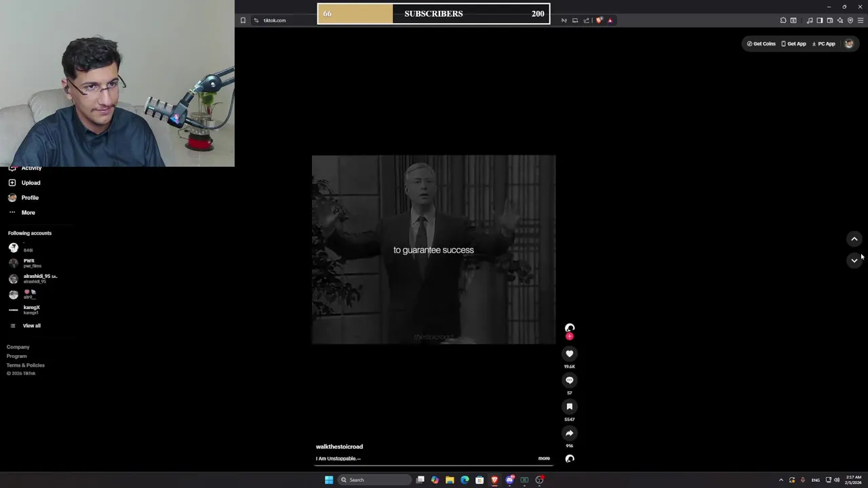The width and height of the screenshot is (868, 488).
Task: Follow the creator via the red plus badge
Action: point(570,336)
